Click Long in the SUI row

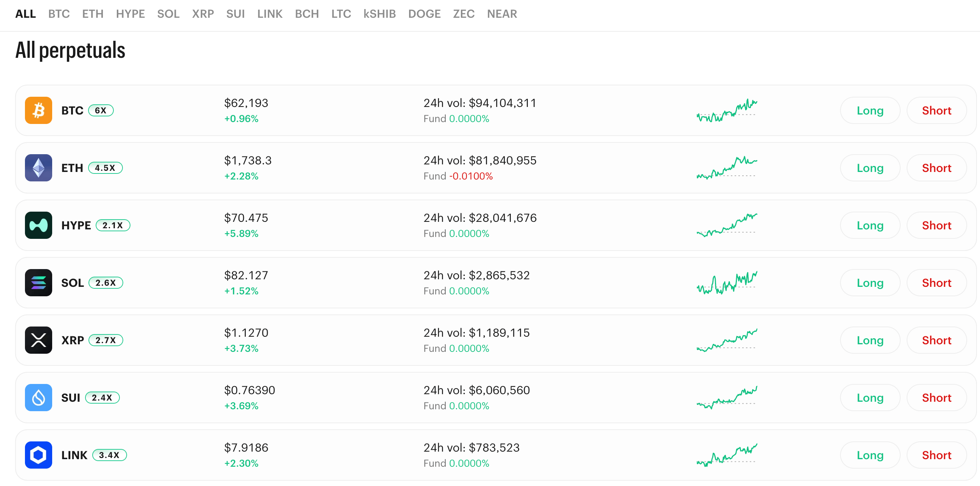870,398
